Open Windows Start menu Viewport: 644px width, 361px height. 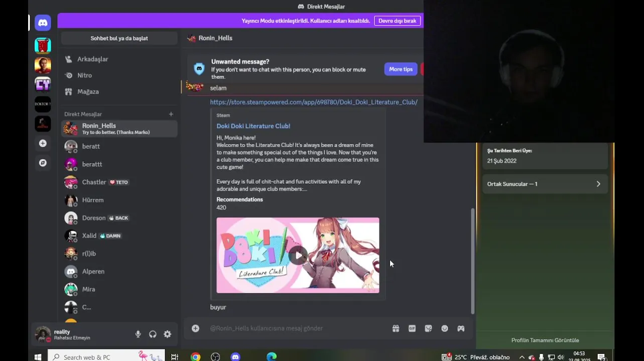pyautogui.click(x=38, y=356)
